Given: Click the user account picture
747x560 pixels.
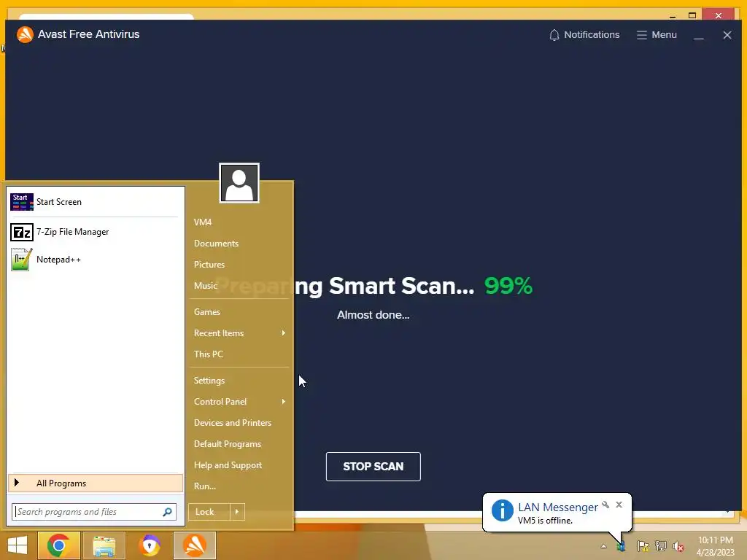Looking at the screenshot, I should pos(239,183).
